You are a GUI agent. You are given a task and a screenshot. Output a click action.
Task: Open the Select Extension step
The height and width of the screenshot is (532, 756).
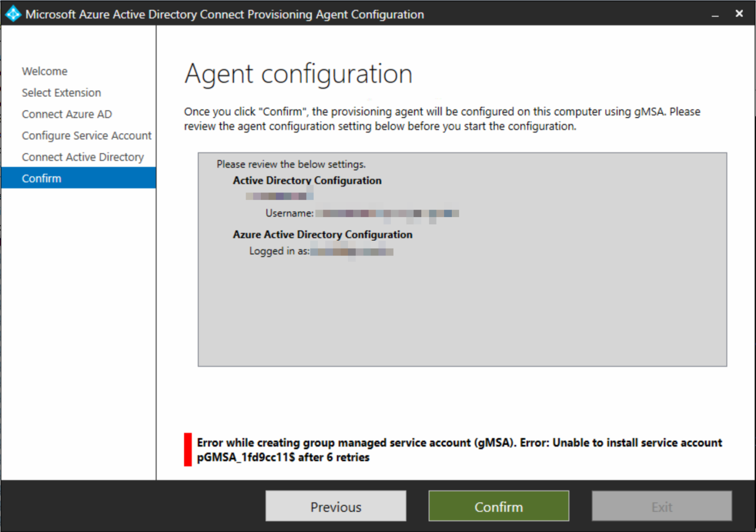[61, 93]
